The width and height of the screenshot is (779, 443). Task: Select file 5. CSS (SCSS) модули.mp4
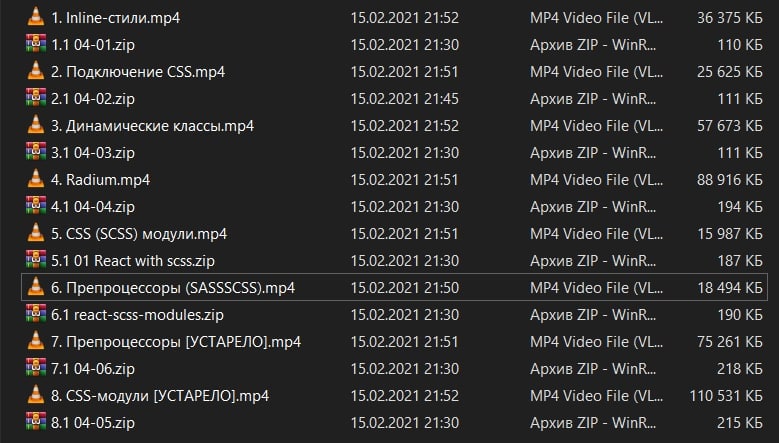pos(139,233)
